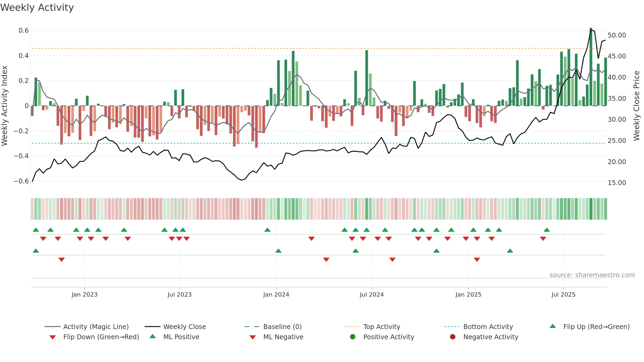Viewport: 644px width, 362px height.
Task: Toggle the Flip Down (Green→Red) legend entry
Action: pyautogui.click(x=94, y=337)
